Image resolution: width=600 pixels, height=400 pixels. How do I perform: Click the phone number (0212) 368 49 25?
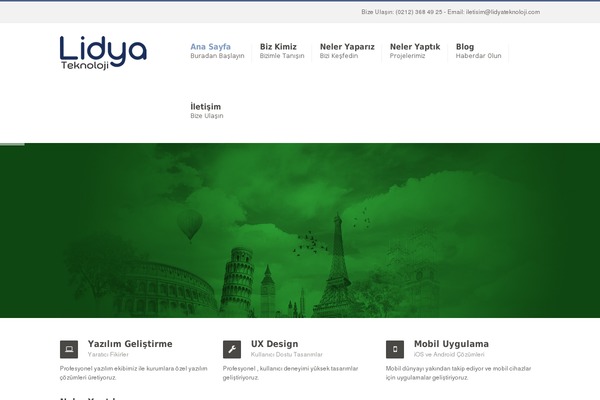[x=419, y=12]
